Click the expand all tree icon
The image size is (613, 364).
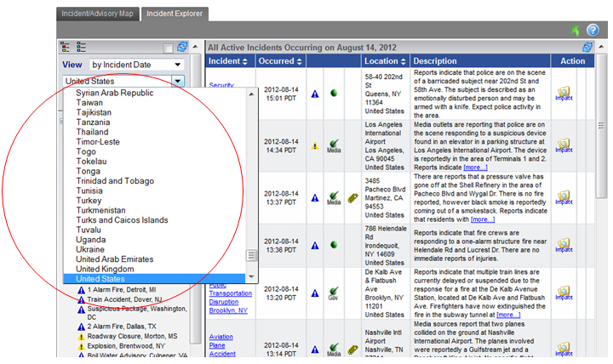point(66,48)
